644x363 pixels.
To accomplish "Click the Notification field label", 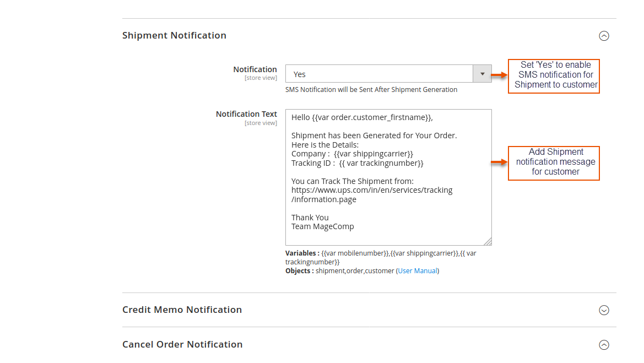I will tap(255, 69).
